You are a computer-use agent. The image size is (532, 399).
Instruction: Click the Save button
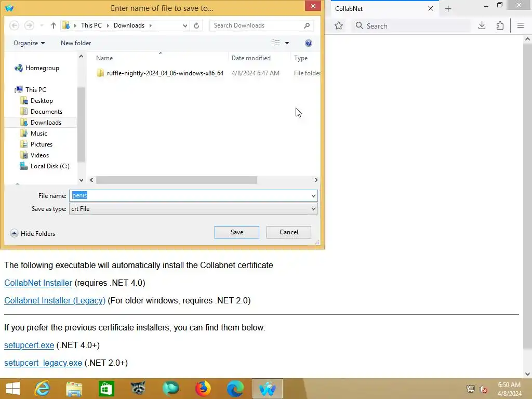click(237, 232)
